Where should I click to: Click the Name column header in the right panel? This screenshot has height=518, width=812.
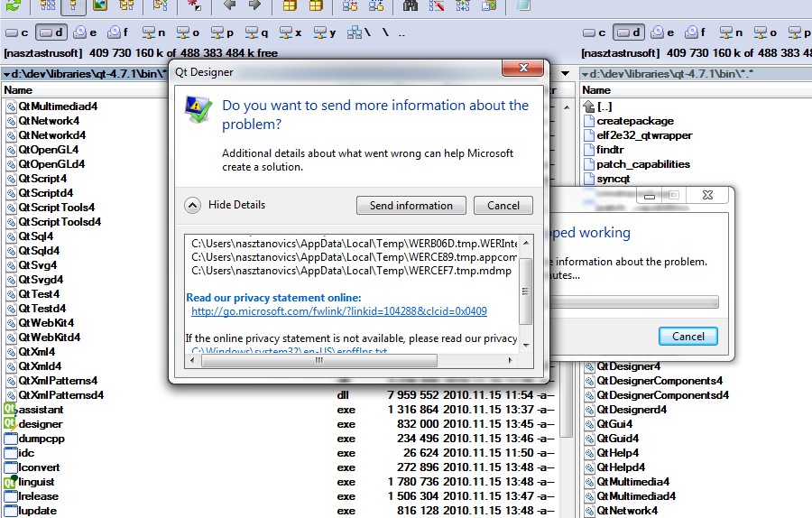(x=596, y=90)
